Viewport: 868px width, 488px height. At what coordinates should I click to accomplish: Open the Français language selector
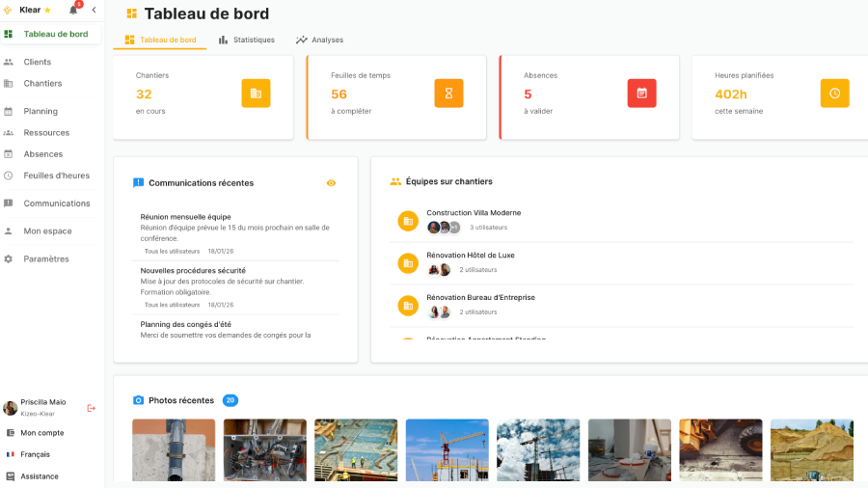pos(36,454)
